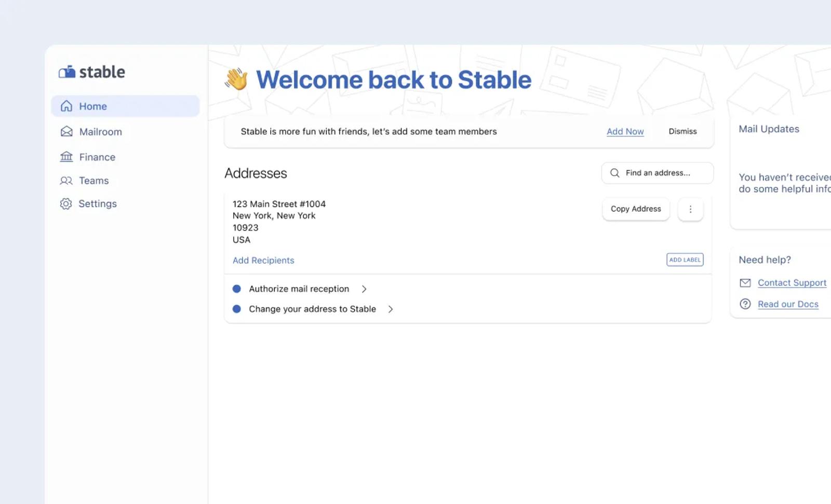Click the ADD LABEL button
The height and width of the screenshot is (504, 831).
click(x=685, y=260)
